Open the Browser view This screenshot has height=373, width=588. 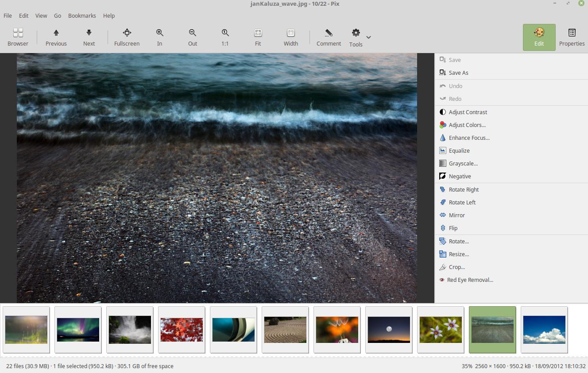coord(18,37)
